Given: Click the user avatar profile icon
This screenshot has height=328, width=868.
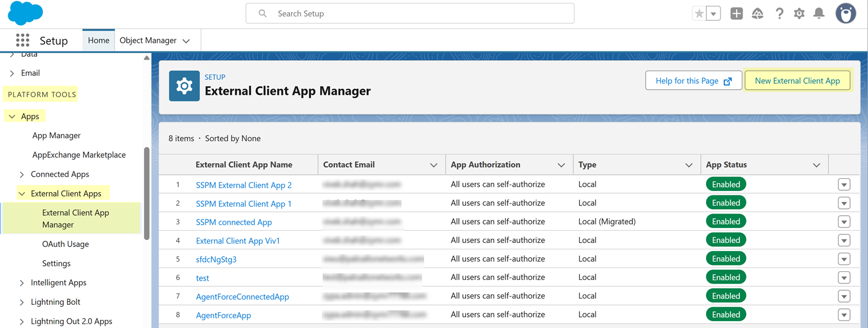Looking at the screenshot, I should pyautogui.click(x=845, y=14).
